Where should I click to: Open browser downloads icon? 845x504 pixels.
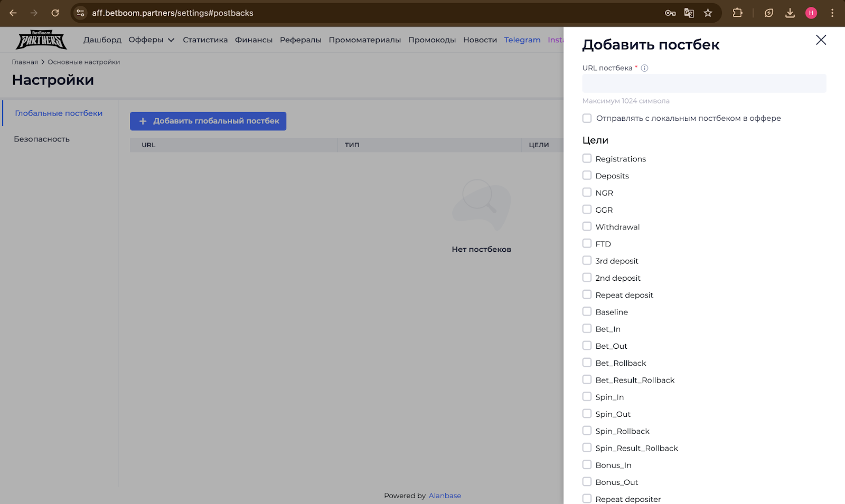tap(790, 13)
